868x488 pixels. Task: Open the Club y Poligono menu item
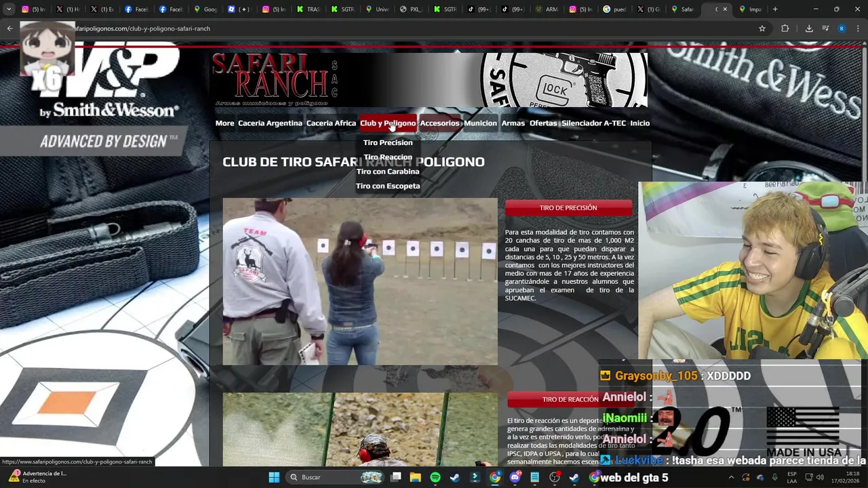tap(388, 123)
